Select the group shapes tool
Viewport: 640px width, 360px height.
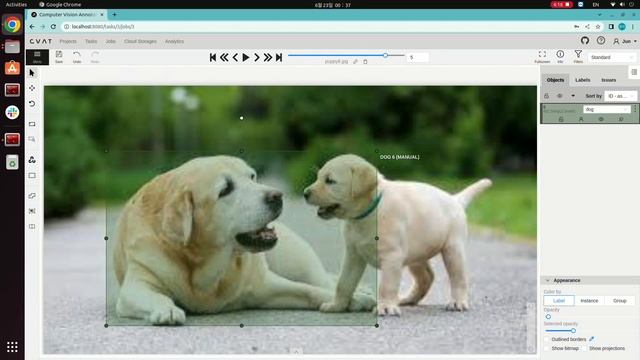tap(32, 211)
